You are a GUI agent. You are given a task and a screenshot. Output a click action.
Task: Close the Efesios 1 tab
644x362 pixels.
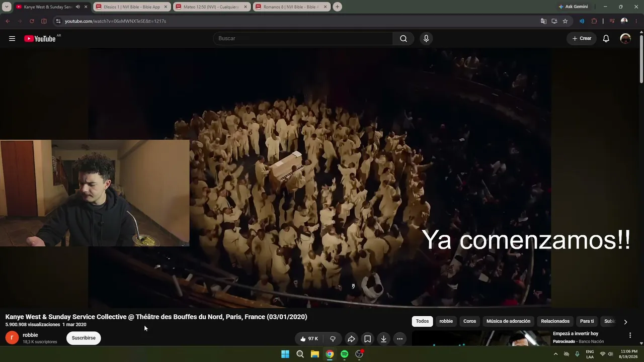click(x=166, y=7)
